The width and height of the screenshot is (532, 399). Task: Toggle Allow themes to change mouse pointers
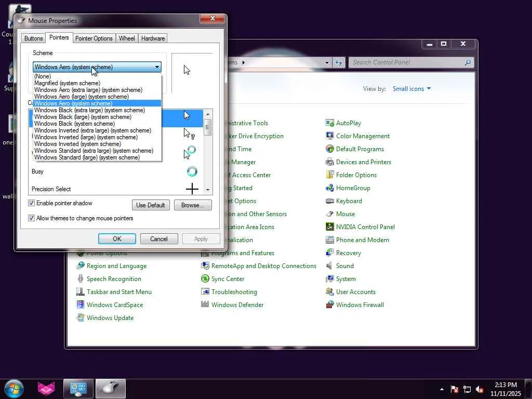tap(31, 218)
